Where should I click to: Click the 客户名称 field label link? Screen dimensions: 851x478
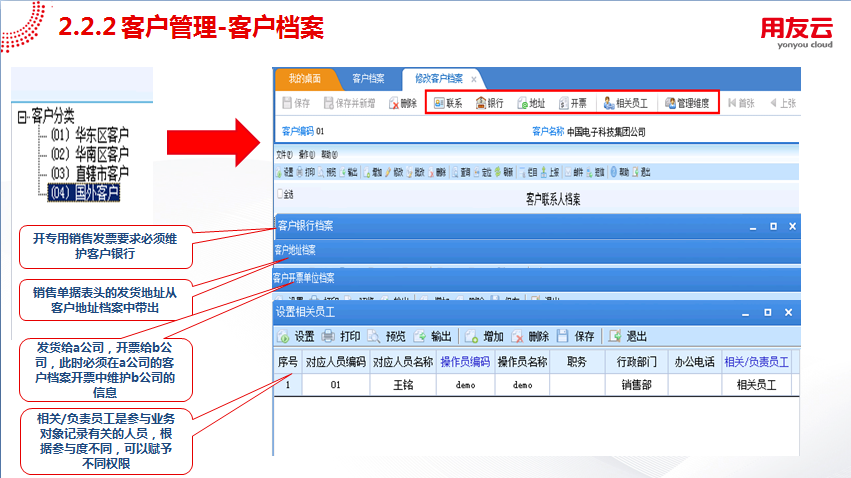coord(548,131)
